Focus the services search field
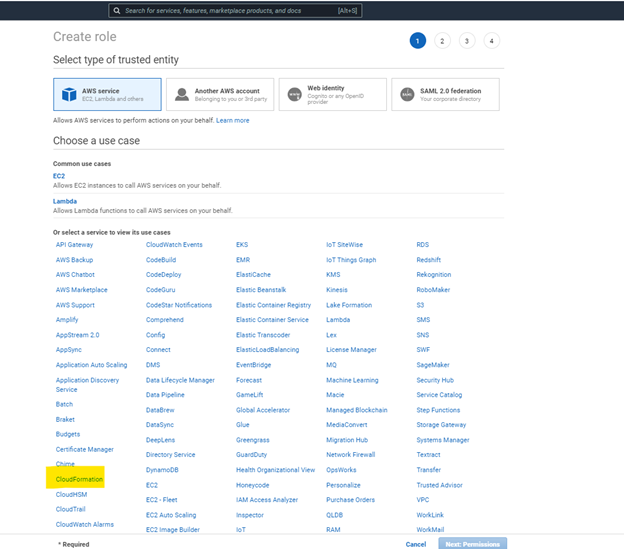 tap(235, 11)
